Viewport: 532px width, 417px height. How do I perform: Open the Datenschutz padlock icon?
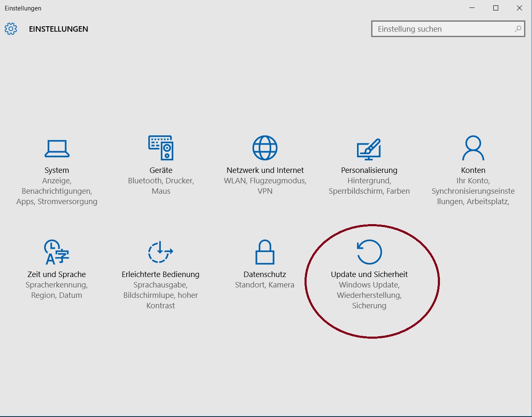(265, 252)
